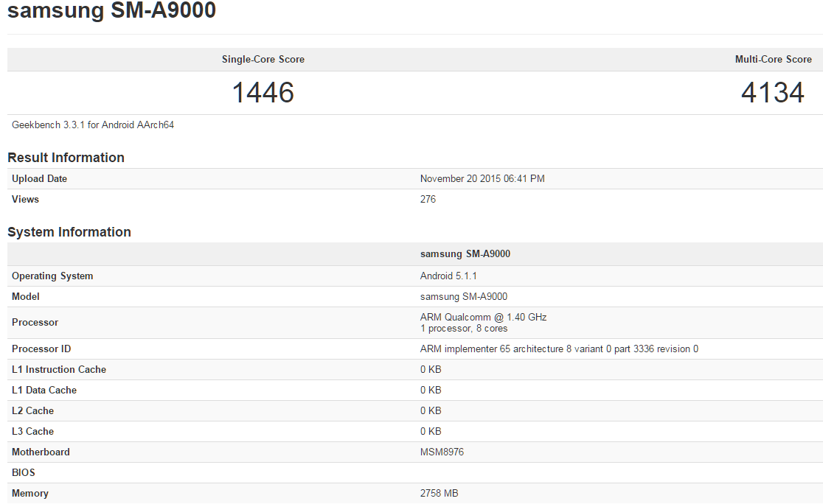
Task: Click the Multi-Core Score column header
Action: coord(773,59)
